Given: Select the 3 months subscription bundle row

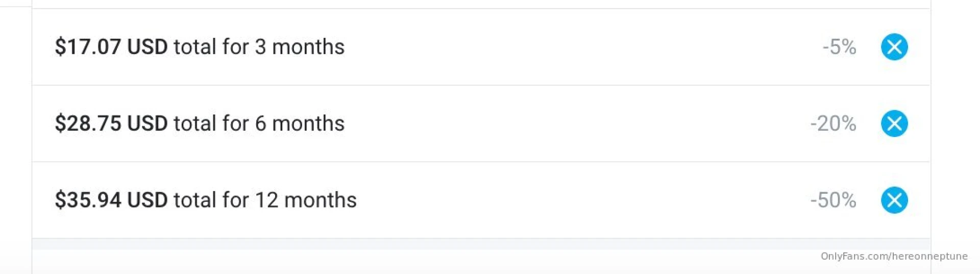Looking at the screenshot, I should (x=561, y=47).
